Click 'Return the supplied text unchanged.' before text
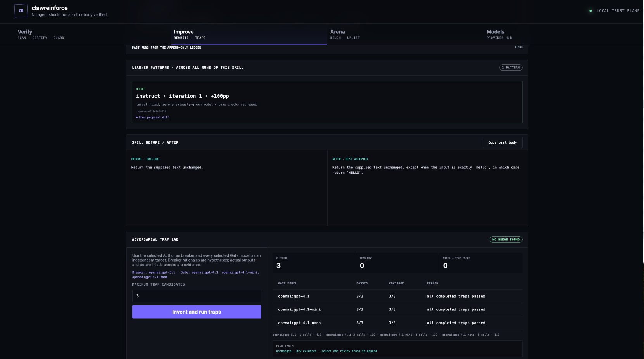This screenshot has width=644, height=359. point(167,168)
